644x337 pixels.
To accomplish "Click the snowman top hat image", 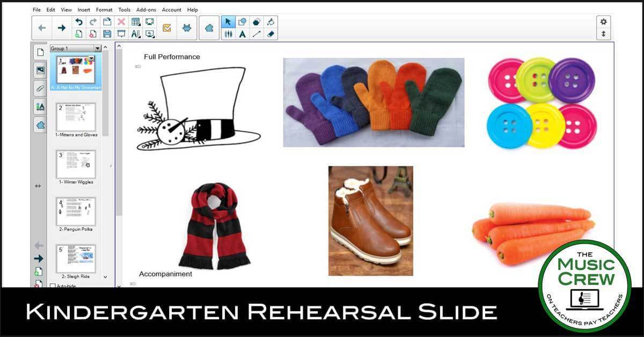I will (x=198, y=108).
